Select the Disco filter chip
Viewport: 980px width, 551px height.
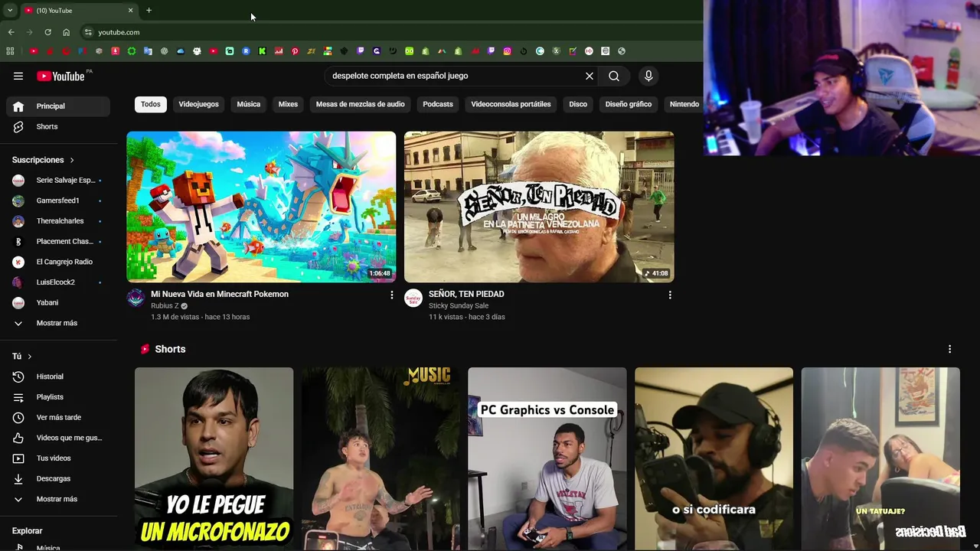pos(578,104)
